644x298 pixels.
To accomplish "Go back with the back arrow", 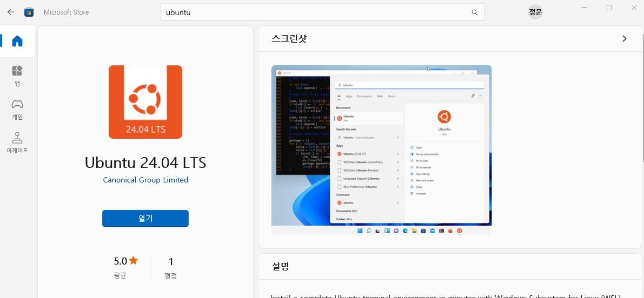I will [x=11, y=12].
